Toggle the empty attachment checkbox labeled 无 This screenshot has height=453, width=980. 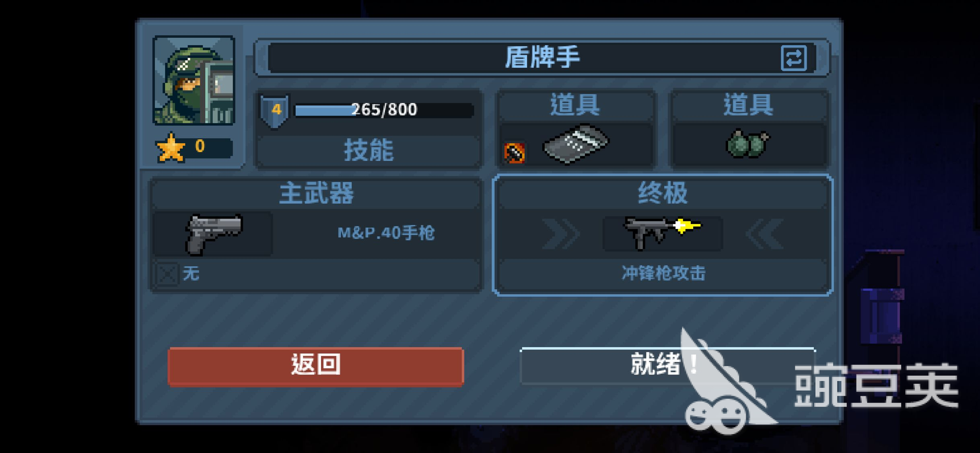pyautogui.click(x=167, y=274)
